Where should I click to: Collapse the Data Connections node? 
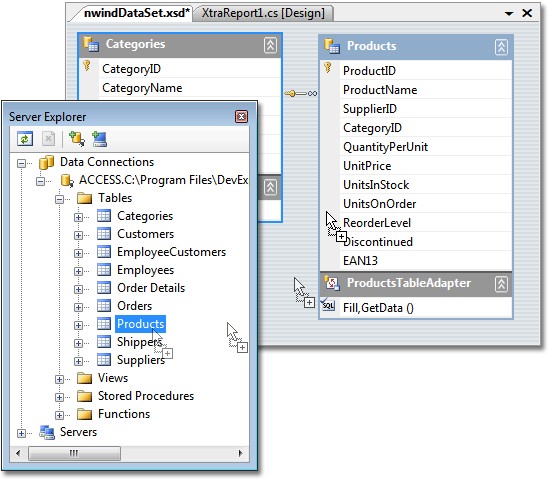[21, 163]
